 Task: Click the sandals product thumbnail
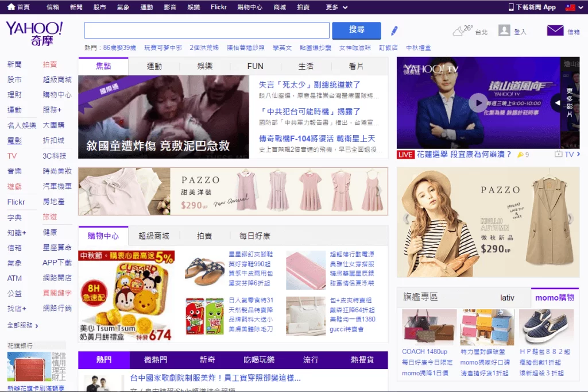(x=205, y=271)
